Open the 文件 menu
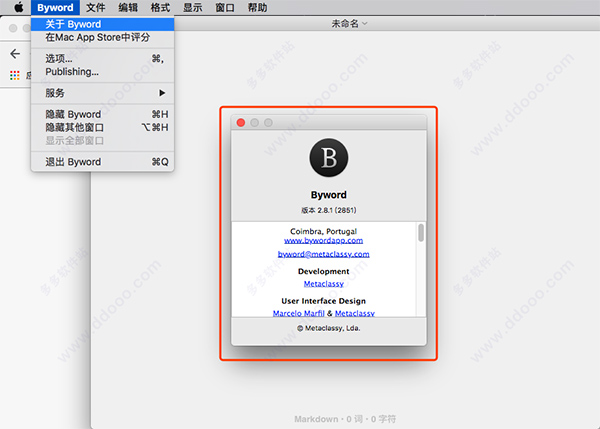Screen dimensions: 600x429 tap(96, 8)
